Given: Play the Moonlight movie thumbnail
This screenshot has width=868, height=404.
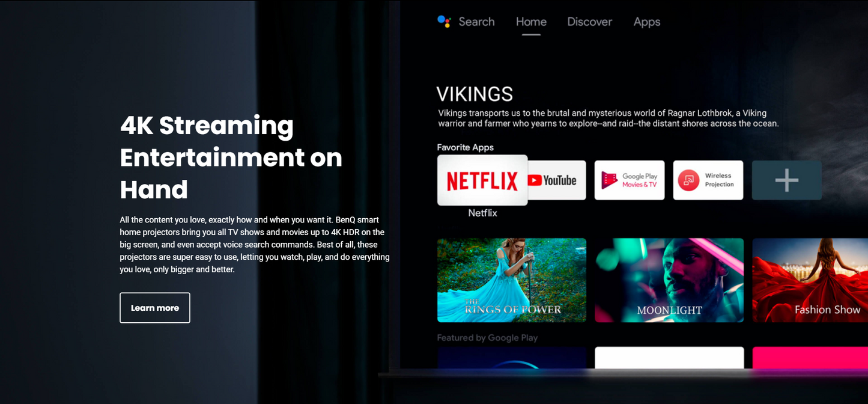Looking at the screenshot, I should (669, 280).
